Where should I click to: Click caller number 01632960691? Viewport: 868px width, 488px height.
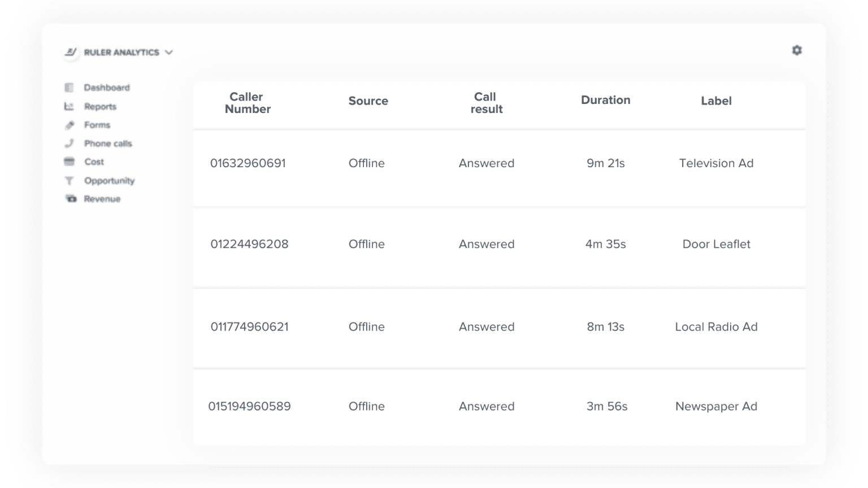point(248,163)
